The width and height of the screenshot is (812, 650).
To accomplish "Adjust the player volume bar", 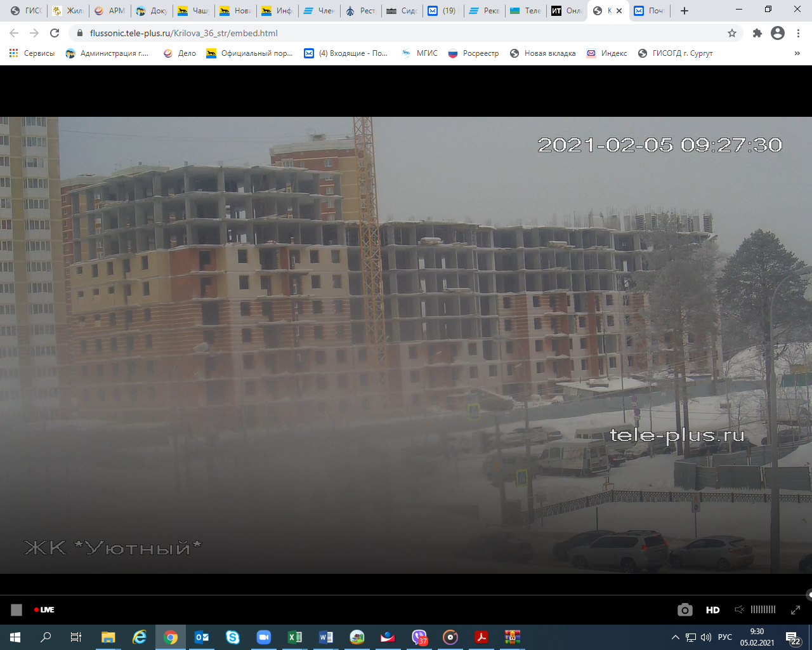I will (x=763, y=610).
